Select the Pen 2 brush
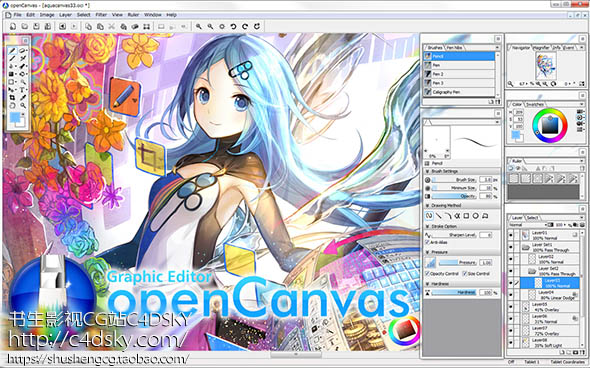590x368 pixels. point(459,74)
